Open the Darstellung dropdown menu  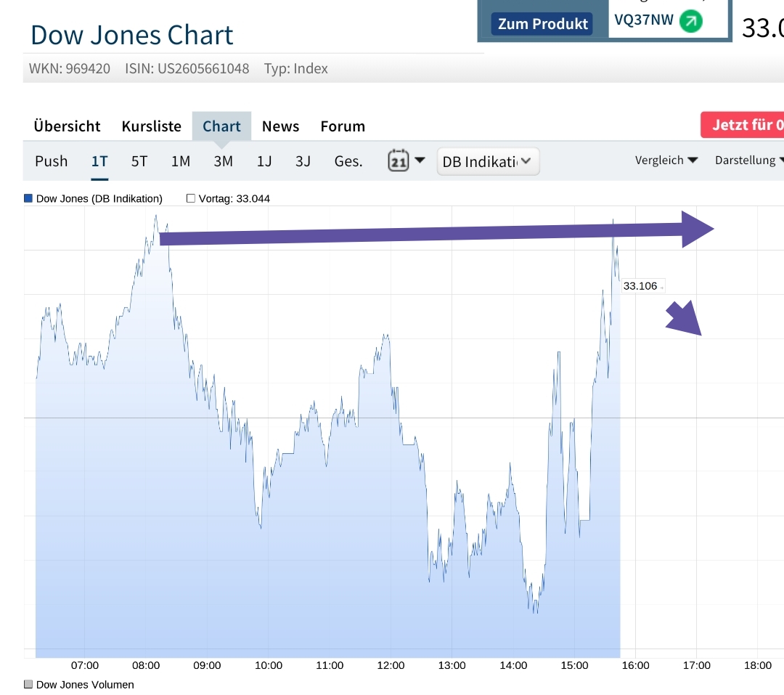748,160
